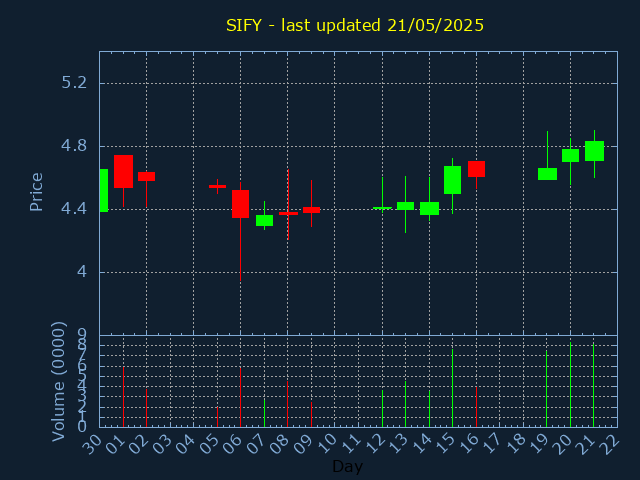The image size is (640, 480).
Task: Select the green candlestick for day 13
Action: coord(405,206)
